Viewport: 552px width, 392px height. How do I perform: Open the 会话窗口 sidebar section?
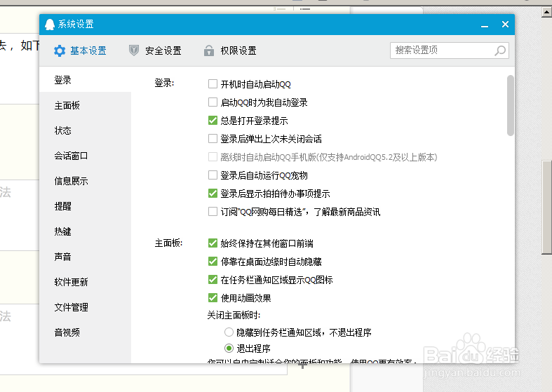(x=85, y=156)
